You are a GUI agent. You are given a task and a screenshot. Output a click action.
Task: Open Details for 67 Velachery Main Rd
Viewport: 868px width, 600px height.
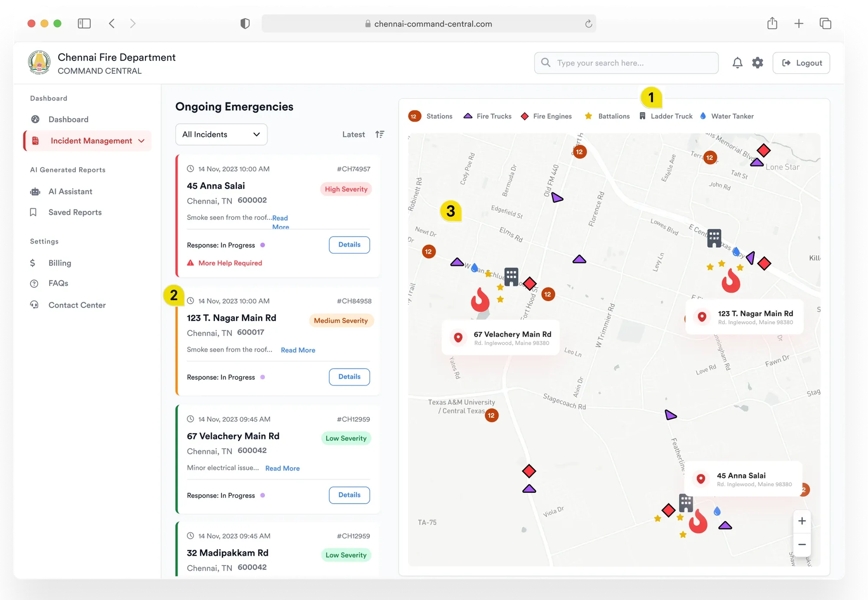point(349,495)
